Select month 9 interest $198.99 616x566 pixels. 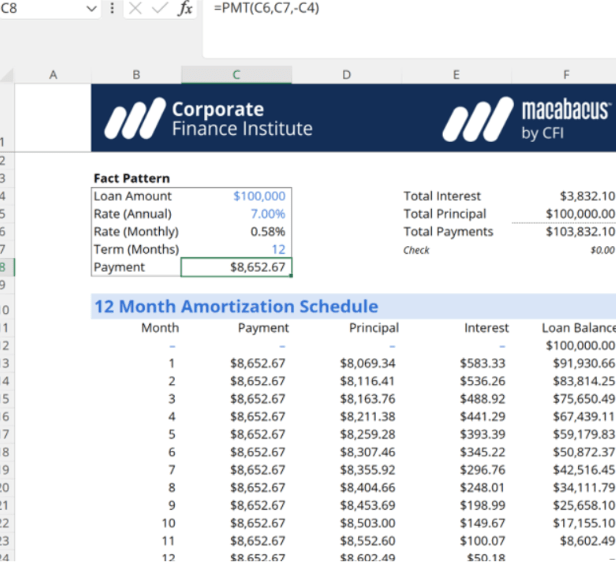[x=482, y=506]
